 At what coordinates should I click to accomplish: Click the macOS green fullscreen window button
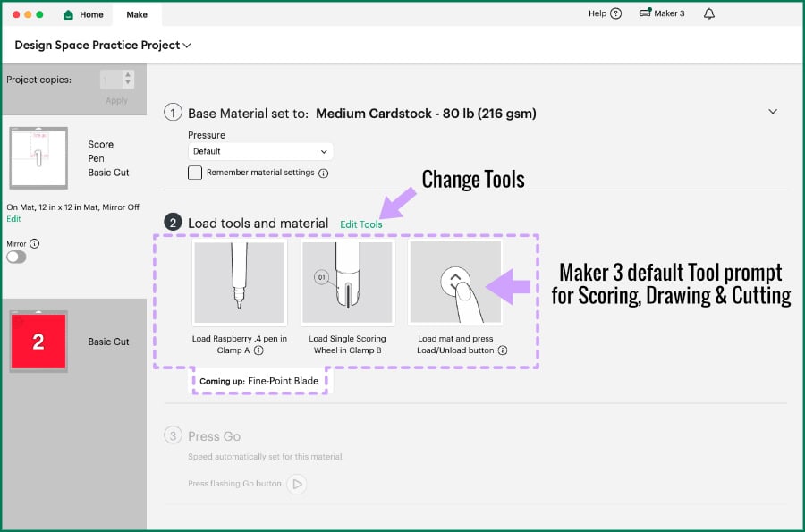[39, 14]
